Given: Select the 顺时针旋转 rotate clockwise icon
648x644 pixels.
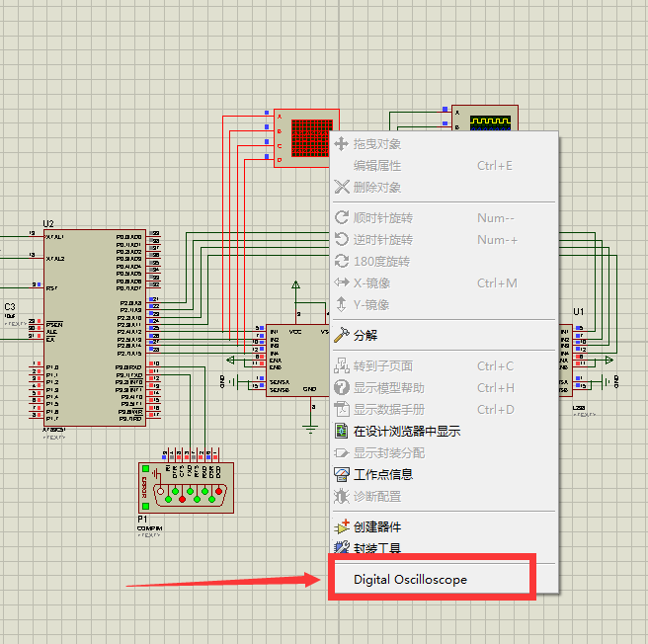Looking at the screenshot, I should 343,218.
